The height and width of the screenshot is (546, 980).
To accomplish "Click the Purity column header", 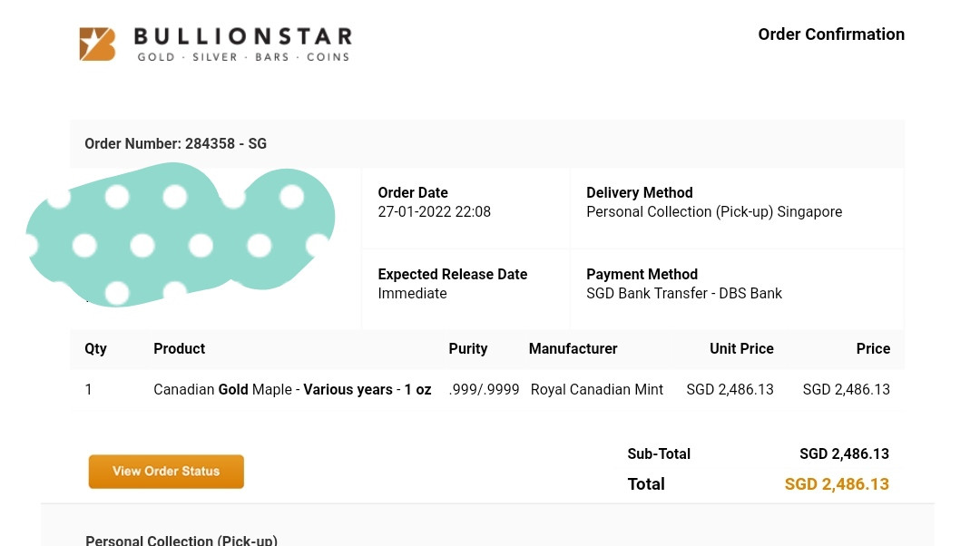I will 468,348.
